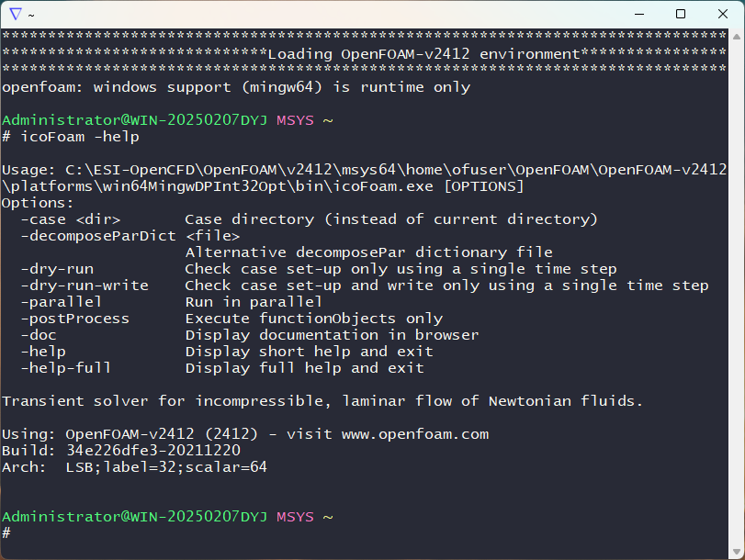
Task: Click 'Transient solver for incompressible' description line
Action: [322, 401]
